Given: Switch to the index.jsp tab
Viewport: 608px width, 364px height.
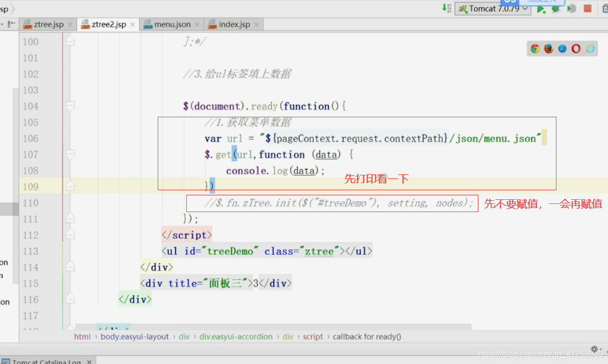Looking at the screenshot, I should click(x=234, y=24).
